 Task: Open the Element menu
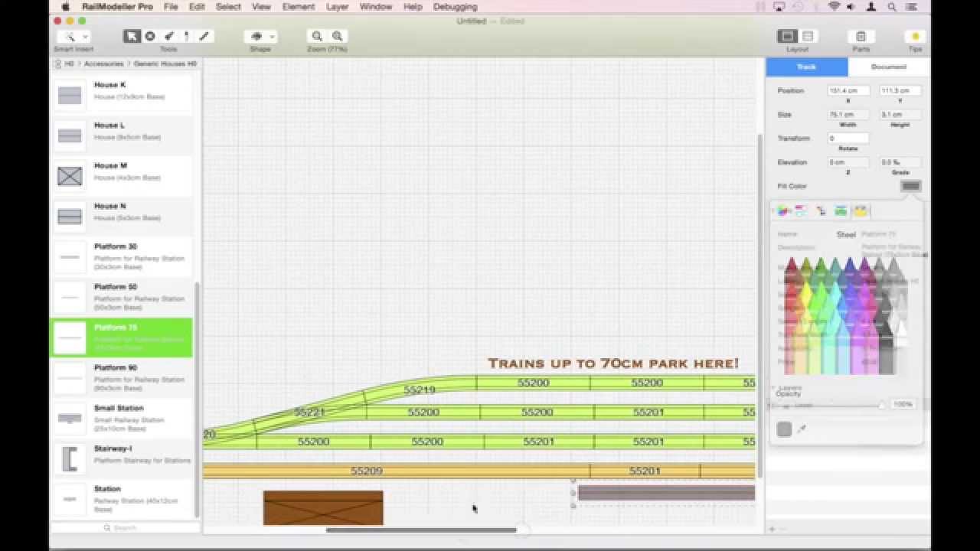pyautogui.click(x=298, y=7)
